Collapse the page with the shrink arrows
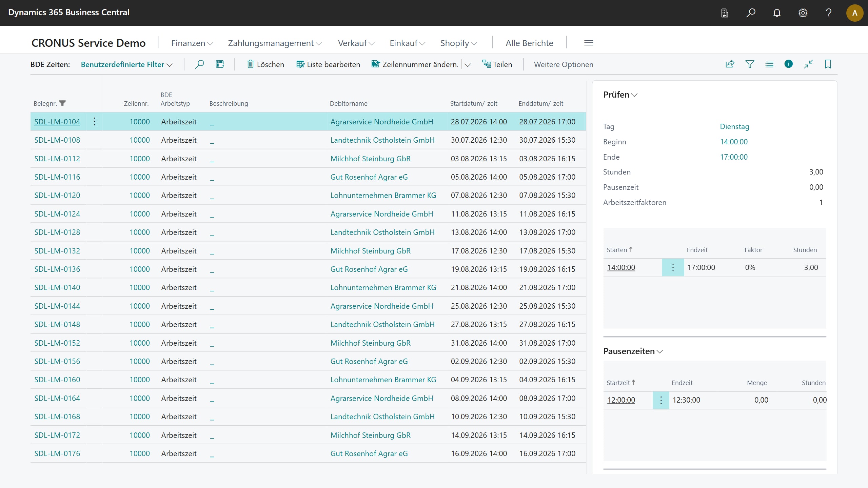This screenshot has height=488, width=868. pos(808,64)
